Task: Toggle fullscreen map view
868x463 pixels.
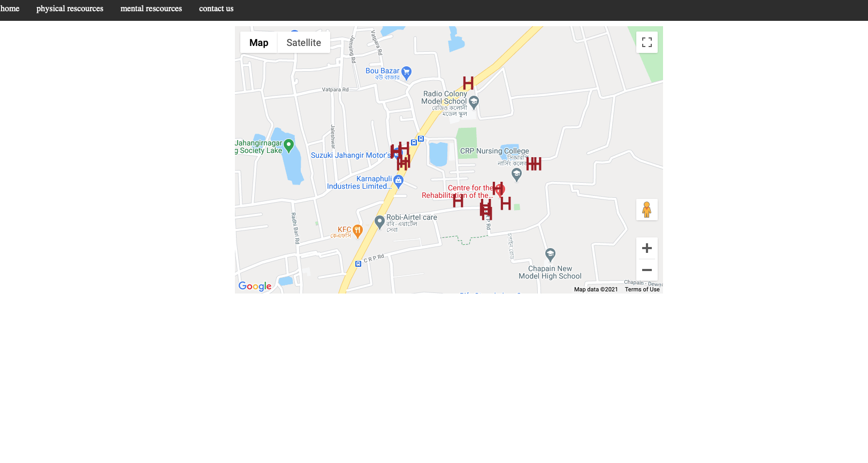Action: (x=646, y=42)
